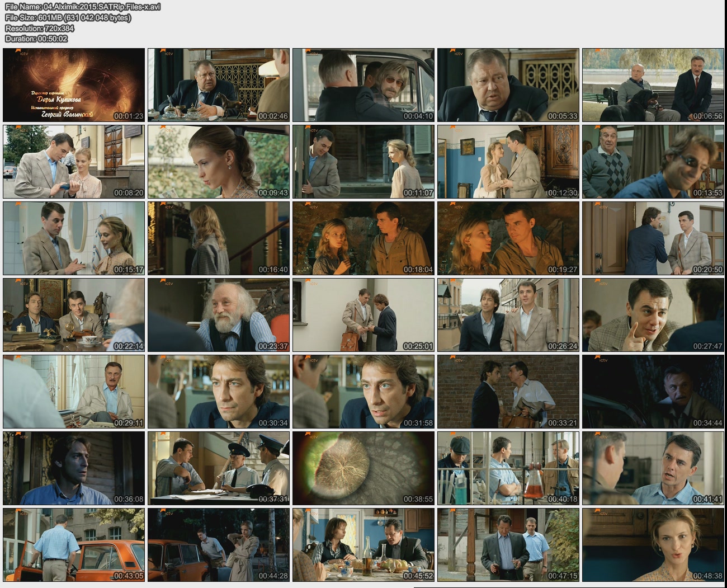This screenshot has height=588, width=727.
Task: Open the bearded old man frame at 00:23:37
Action: 219,315
